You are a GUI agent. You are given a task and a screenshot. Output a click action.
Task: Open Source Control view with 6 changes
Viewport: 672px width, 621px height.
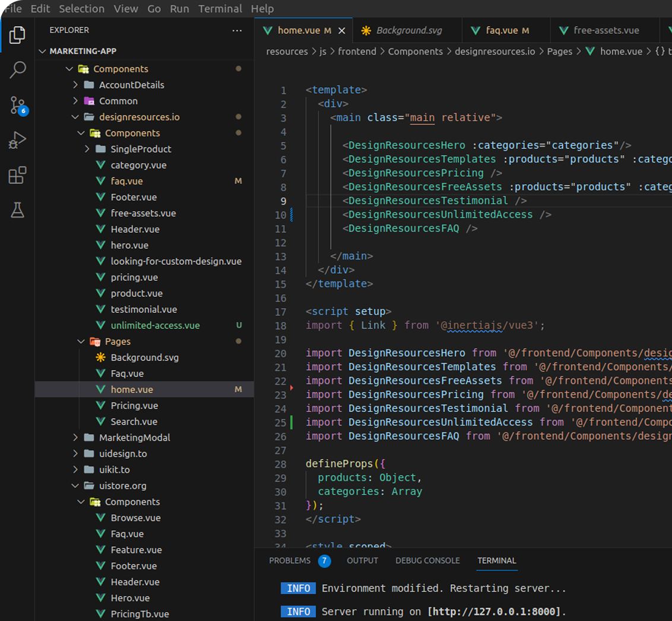(x=18, y=106)
